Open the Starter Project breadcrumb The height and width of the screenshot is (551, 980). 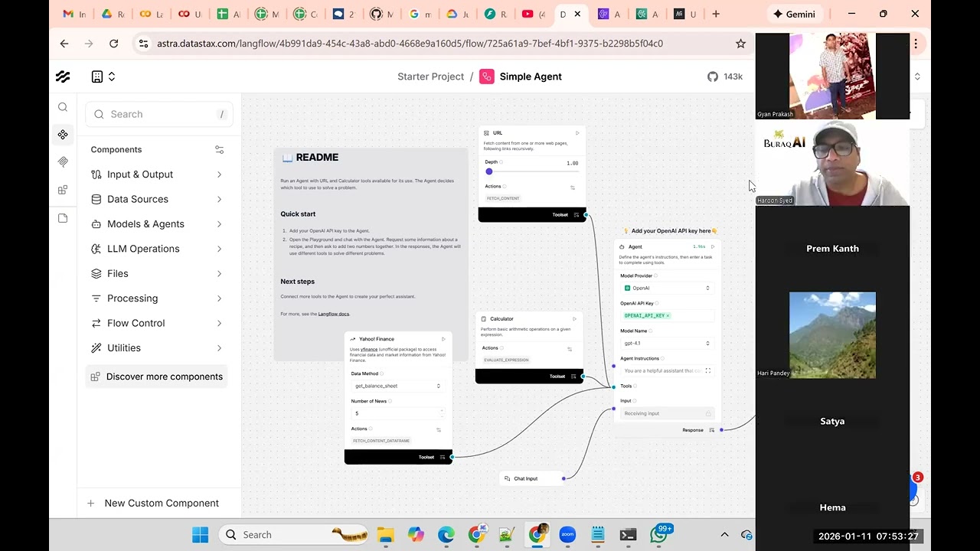(430, 77)
